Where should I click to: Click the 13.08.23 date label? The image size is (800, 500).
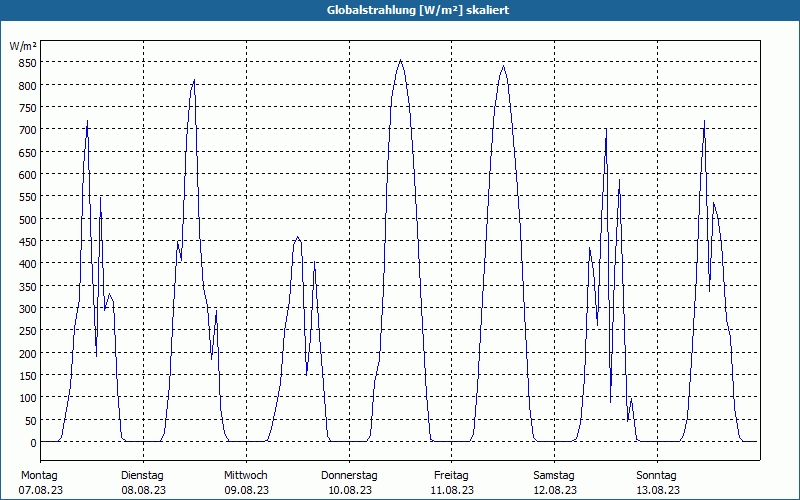point(658,490)
